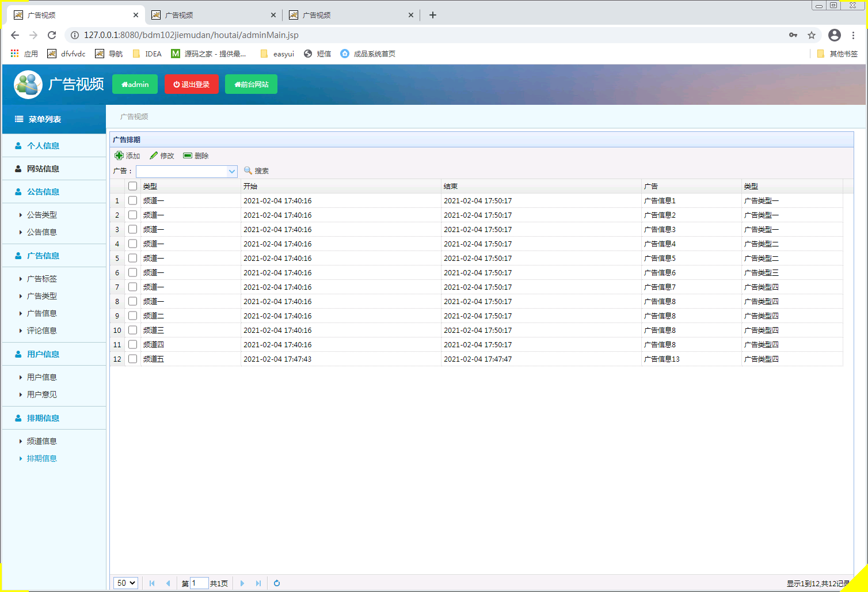This screenshot has height=592, width=868.
Task: Close the second 广告视频 browser tab
Action: pyautogui.click(x=273, y=15)
